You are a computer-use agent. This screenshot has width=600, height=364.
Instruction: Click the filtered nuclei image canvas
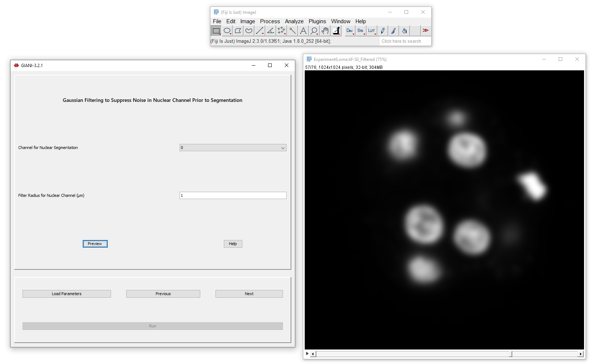coord(444,210)
